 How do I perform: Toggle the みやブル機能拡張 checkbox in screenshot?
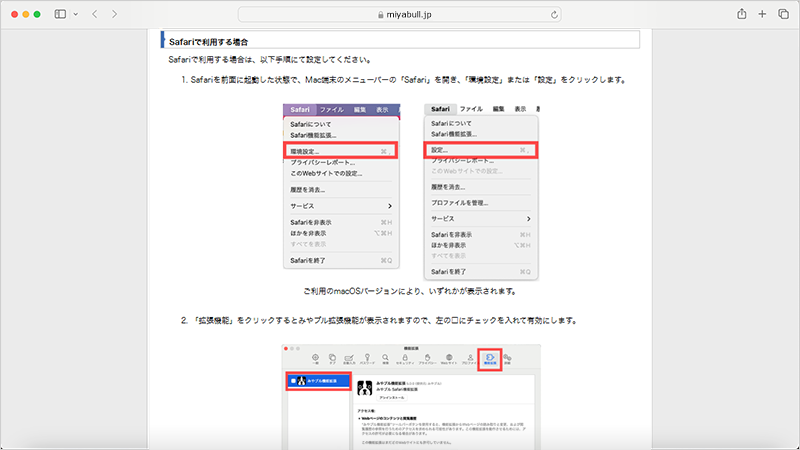(293, 381)
